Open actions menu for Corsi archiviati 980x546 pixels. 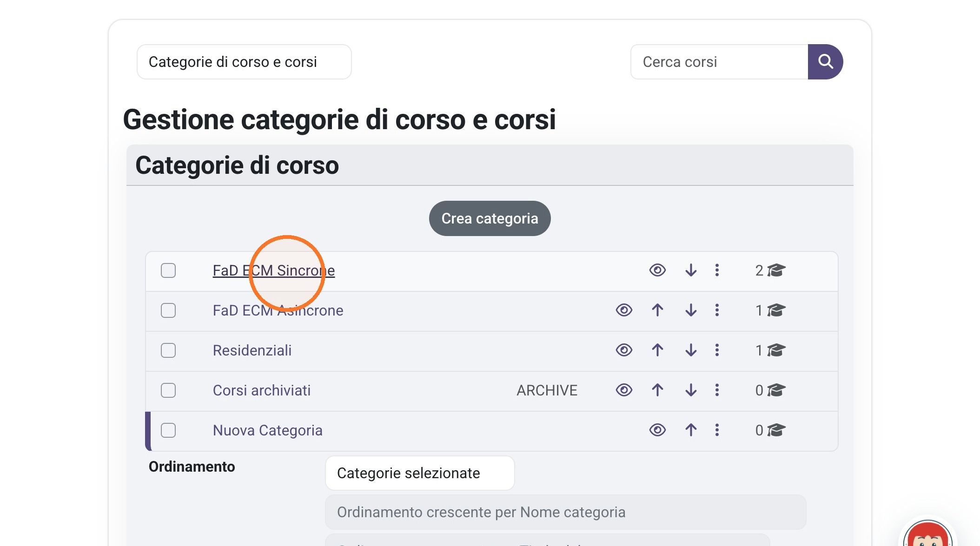pos(717,390)
